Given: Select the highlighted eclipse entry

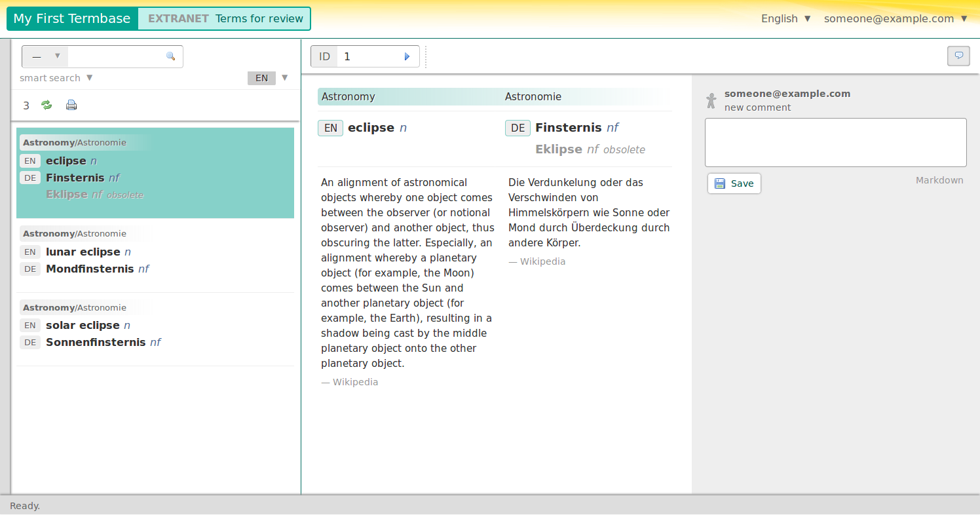Looking at the screenshot, I should tap(155, 173).
